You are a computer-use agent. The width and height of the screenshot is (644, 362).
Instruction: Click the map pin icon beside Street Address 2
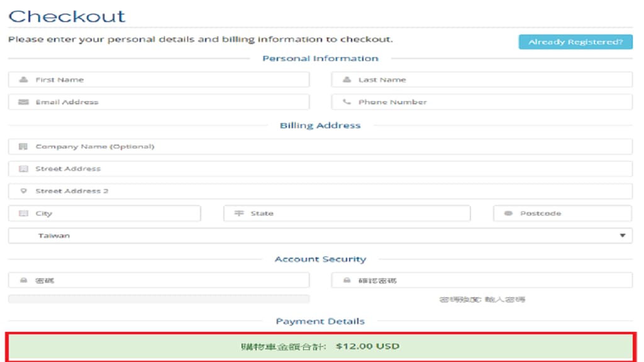[x=24, y=191]
